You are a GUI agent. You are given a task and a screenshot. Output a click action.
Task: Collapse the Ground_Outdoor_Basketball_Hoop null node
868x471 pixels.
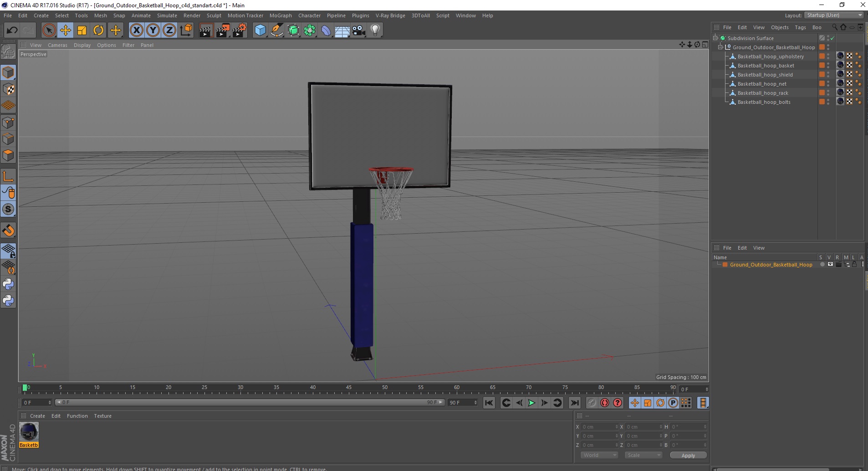tap(720, 47)
